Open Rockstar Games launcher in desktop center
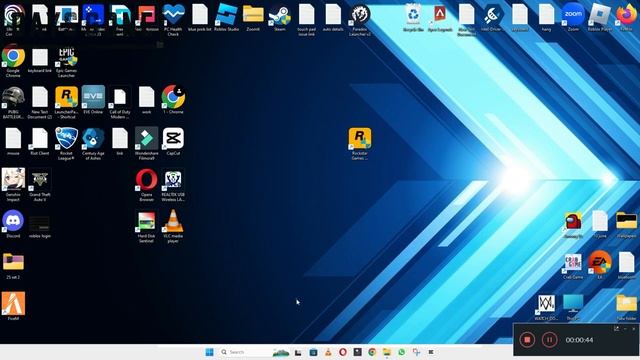 [360, 139]
